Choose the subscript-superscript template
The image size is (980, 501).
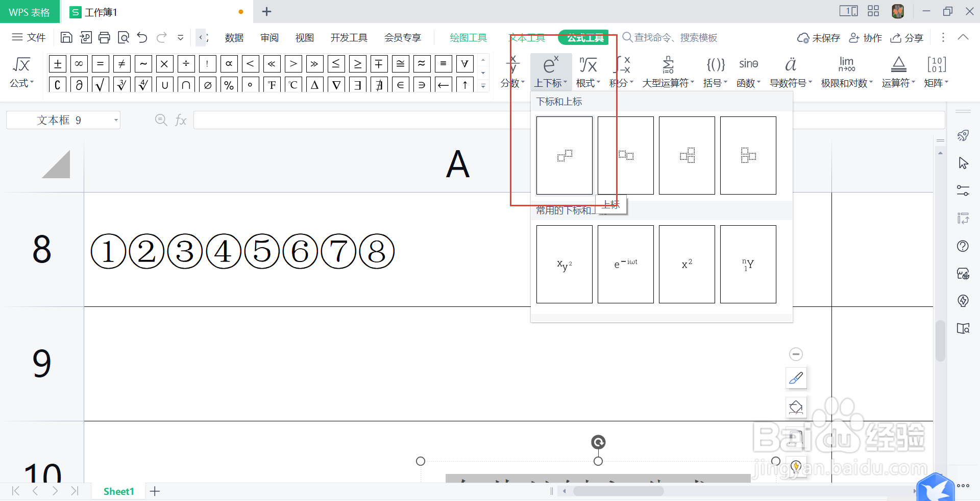pyautogui.click(x=687, y=155)
